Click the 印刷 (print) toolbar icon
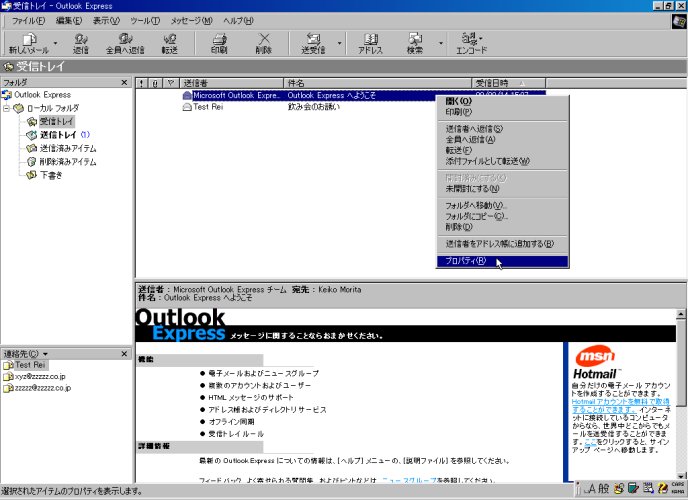The image size is (688, 500). point(219,43)
